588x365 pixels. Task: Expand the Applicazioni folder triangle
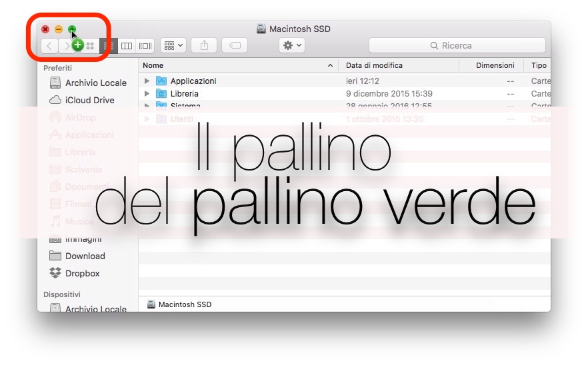pyautogui.click(x=147, y=81)
